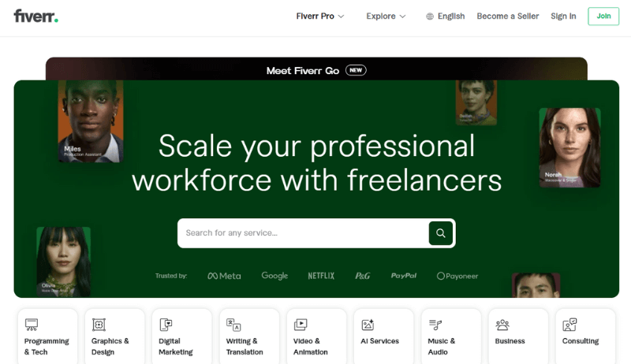631x364 pixels.
Task: Click the search for any service field
Action: pos(303,233)
